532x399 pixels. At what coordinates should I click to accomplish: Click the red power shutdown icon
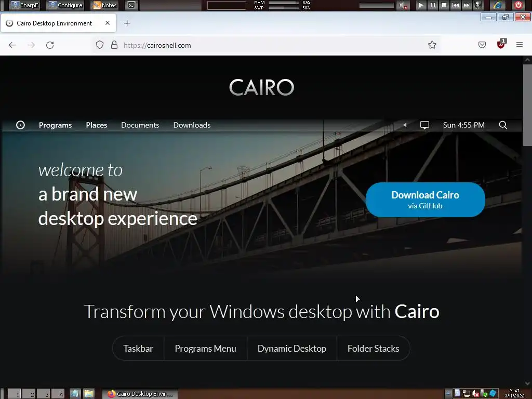click(518, 5)
